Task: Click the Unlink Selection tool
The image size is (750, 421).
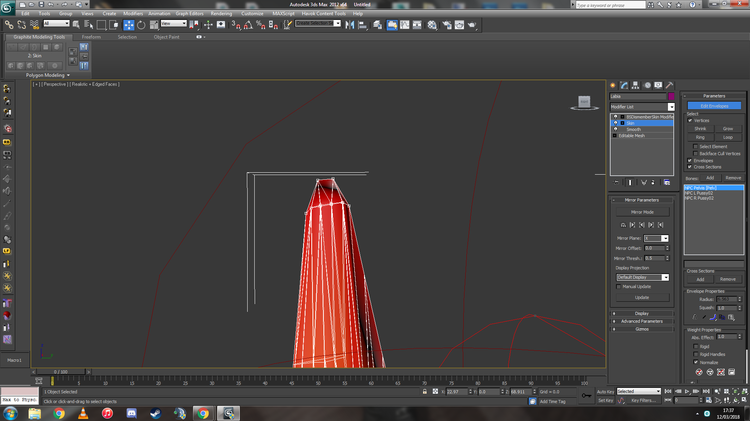Action: point(22,24)
